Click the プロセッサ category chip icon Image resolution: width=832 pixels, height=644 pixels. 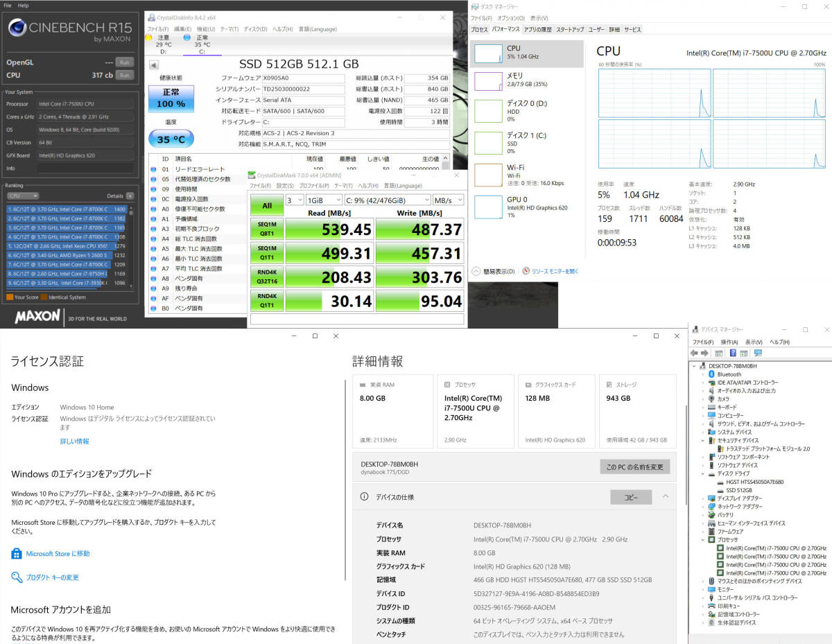[711, 540]
